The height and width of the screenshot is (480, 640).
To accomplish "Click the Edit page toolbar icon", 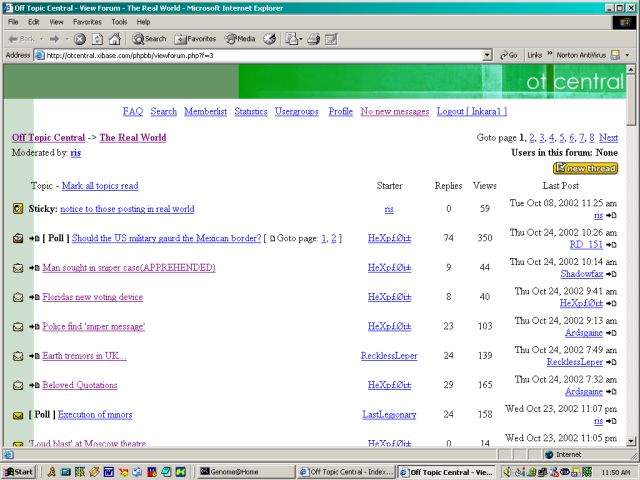I will 331,39.
